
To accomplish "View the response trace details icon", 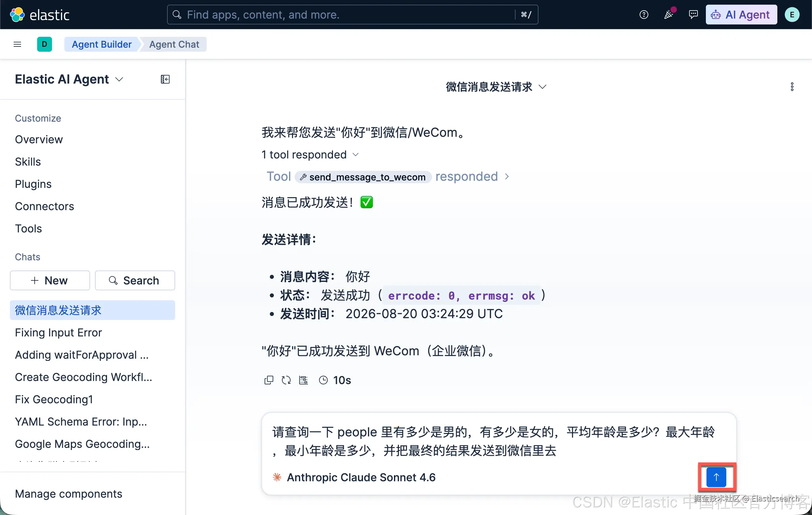I will click(304, 380).
